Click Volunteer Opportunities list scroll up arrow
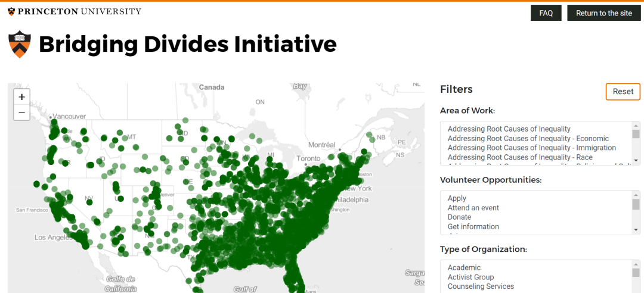Image resolution: width=644 pixels, height=293 pixels. tap(636, 195)
